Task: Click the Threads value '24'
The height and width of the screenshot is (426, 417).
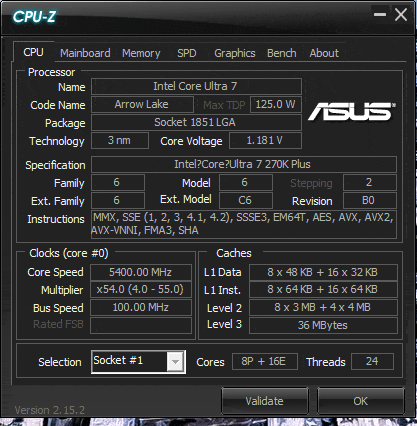Action: [372, 362]
